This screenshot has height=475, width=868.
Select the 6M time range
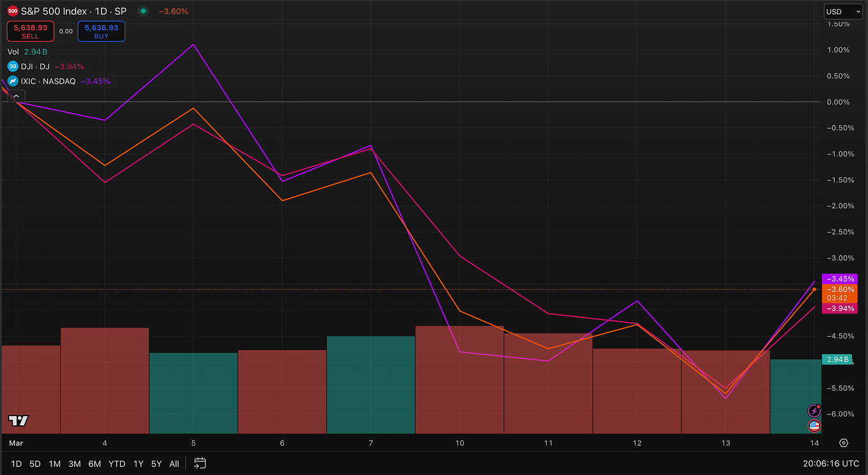tap(94, 464)
